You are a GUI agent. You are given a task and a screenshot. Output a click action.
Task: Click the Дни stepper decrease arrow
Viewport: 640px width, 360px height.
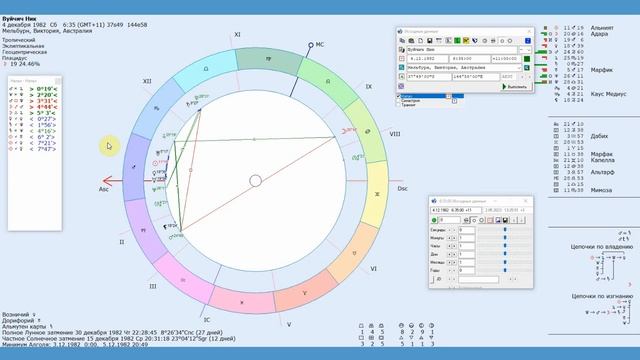click(x=449, y=254)
